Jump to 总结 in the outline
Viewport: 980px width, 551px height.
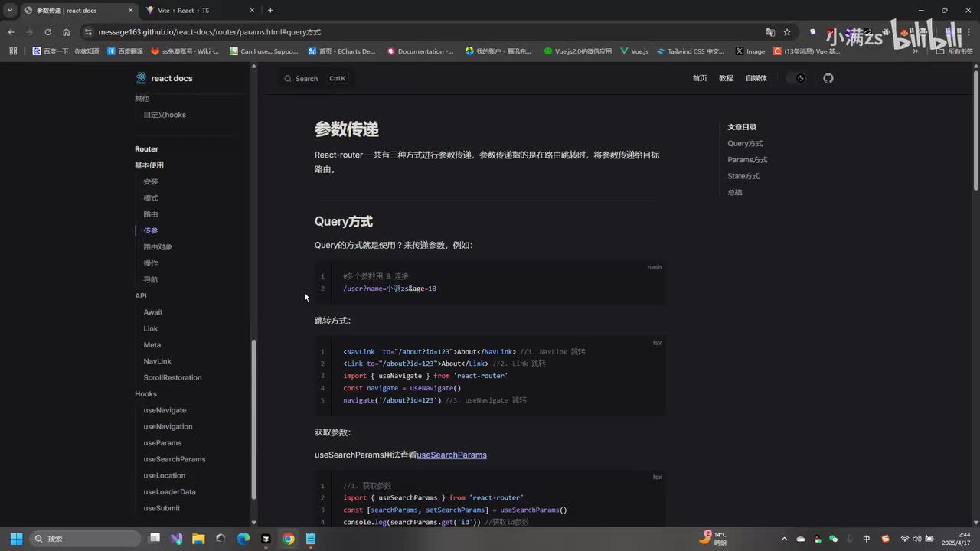[735, 192]
